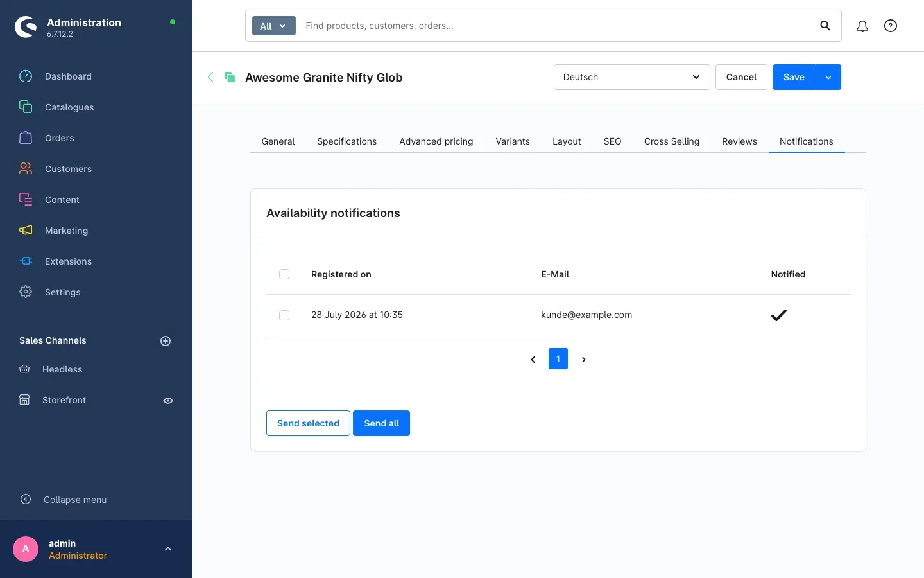
Task: Click the Marketing megaphone icon
Action: pyautogui.click(x=26, y=231)
